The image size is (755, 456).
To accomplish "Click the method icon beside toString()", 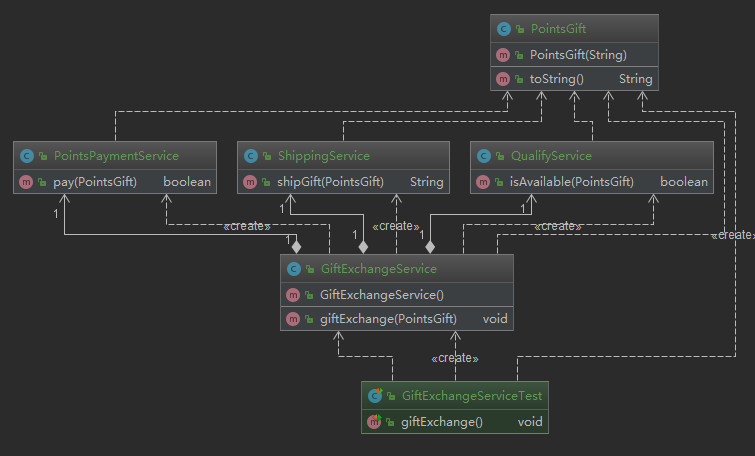I will coord(504,79).
